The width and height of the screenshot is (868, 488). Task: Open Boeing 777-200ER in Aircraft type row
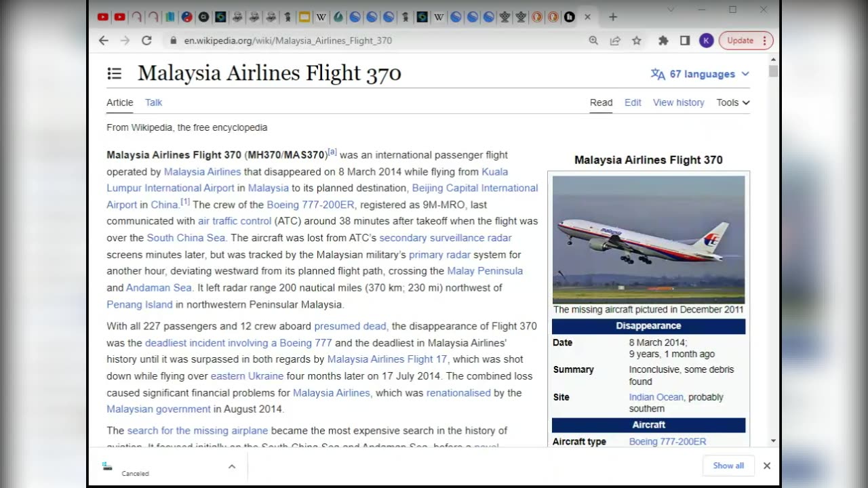[667, 441]
